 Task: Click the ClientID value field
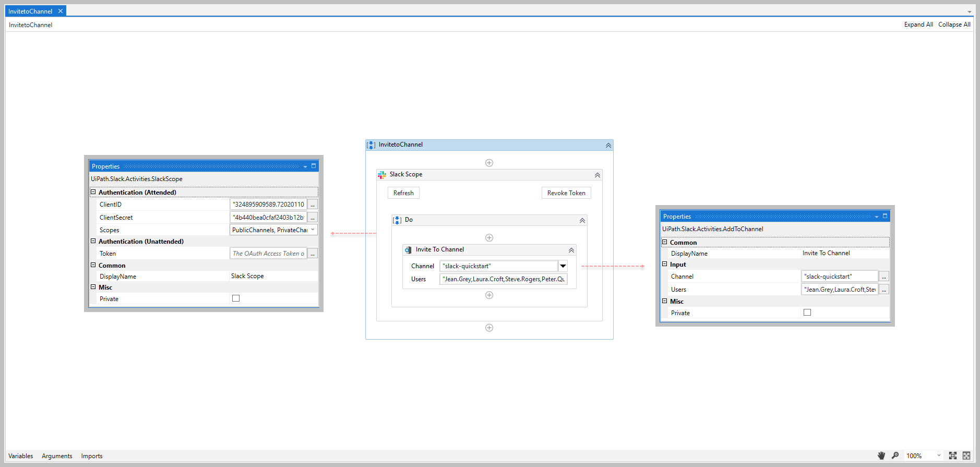coord(268,205)
